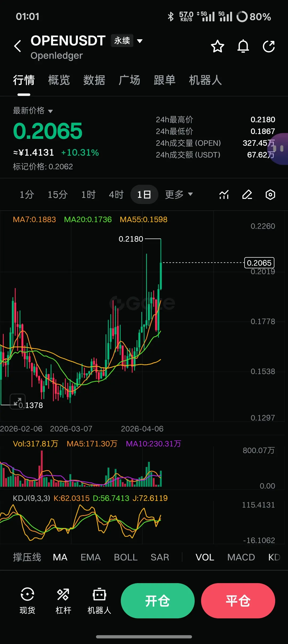Add OPENUSDT to favorites with star icon
Screen dimensions: 288x644
click(218, 46)
